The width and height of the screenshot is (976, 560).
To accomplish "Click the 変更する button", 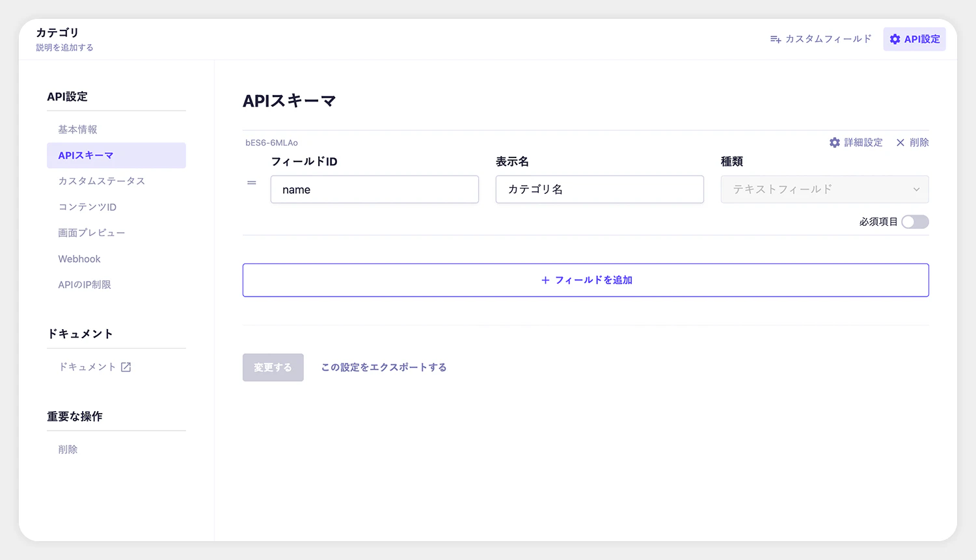I will 273,367.
